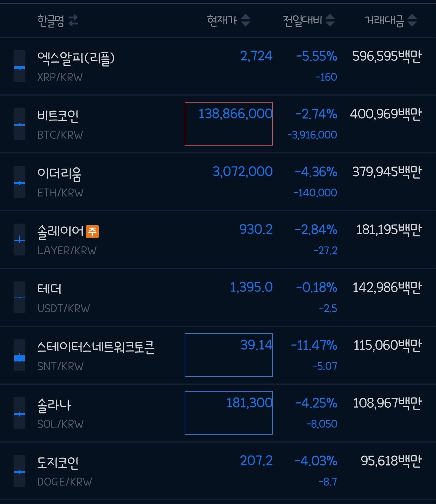Click Bitcoin price 138,866,000
Screen dimensions: 436x504
pos(235,114)
